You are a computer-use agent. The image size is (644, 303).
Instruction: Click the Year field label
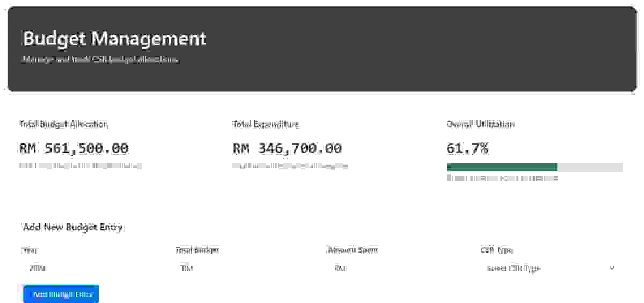coord(30,250)
